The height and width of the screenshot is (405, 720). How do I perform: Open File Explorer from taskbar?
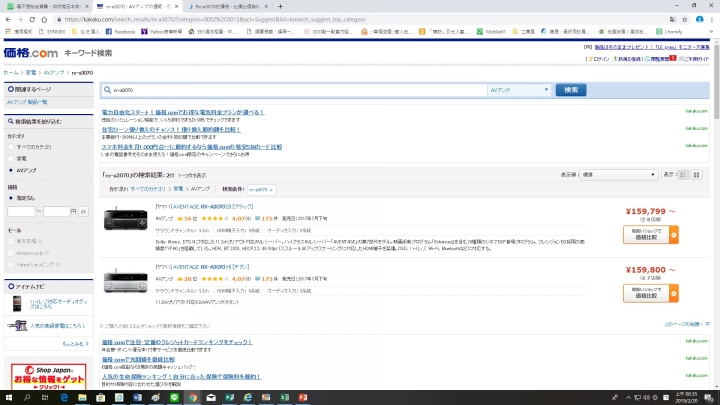pos(82,398)
